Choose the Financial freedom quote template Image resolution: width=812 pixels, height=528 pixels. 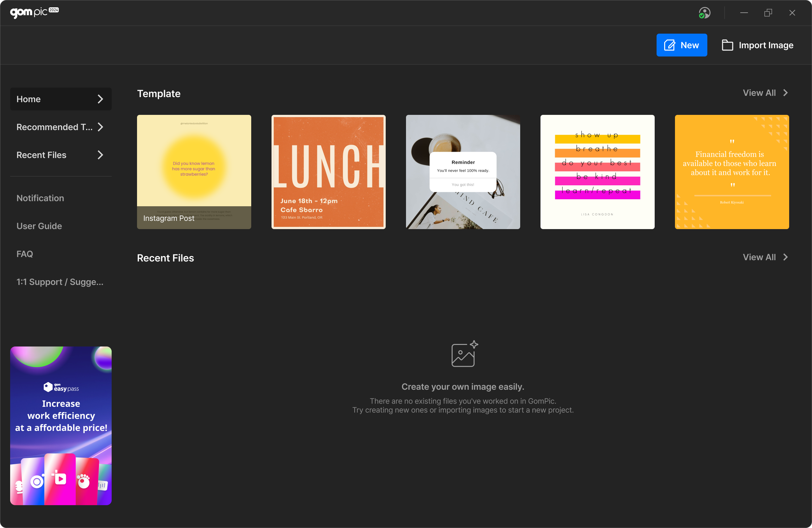click(x=731, y=172)
